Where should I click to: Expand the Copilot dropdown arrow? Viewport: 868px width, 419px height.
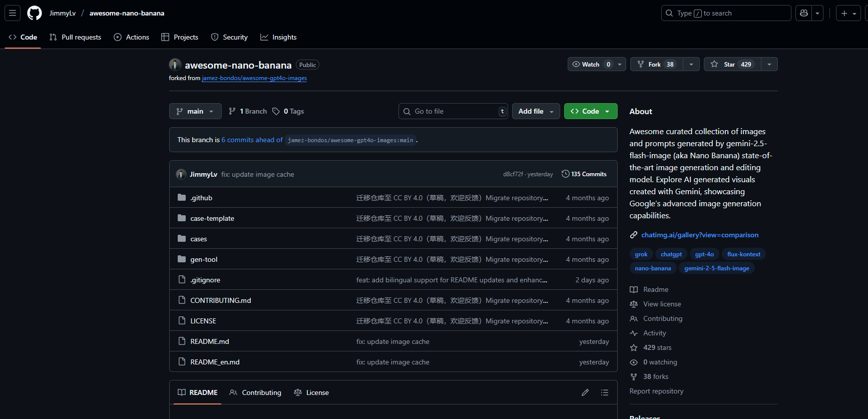(x=817, y=13)
